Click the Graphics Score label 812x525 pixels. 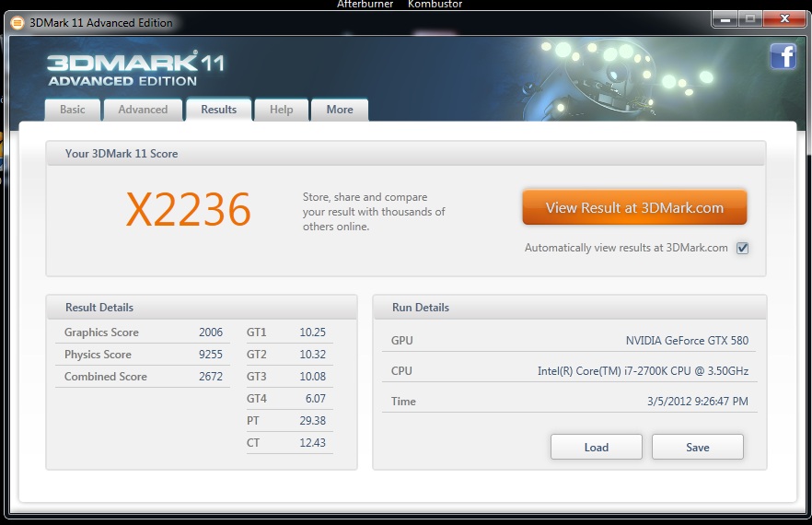101,332
